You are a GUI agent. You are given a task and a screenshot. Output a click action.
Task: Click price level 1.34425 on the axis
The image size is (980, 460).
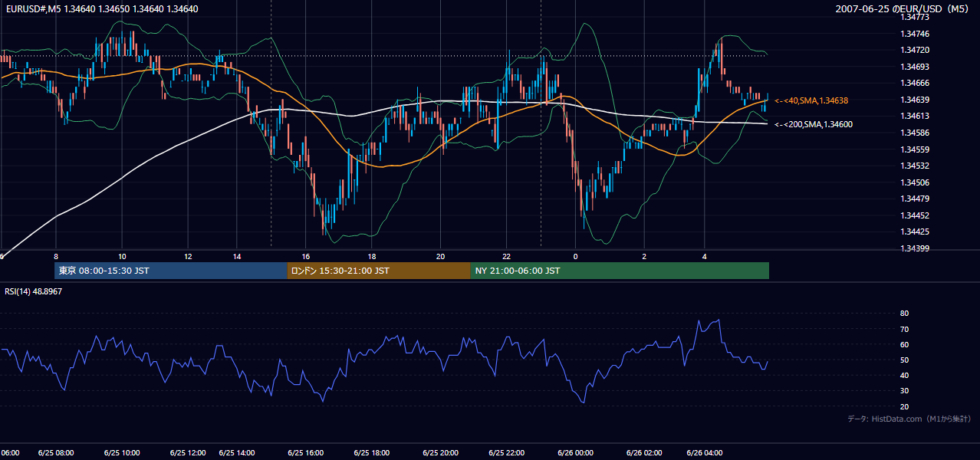(916, 232)
